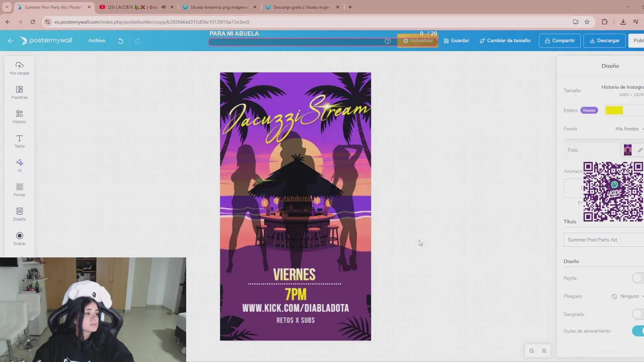Click Cambiar de tamaño button
Screen dimensions: 644x362
coord(505,41)
